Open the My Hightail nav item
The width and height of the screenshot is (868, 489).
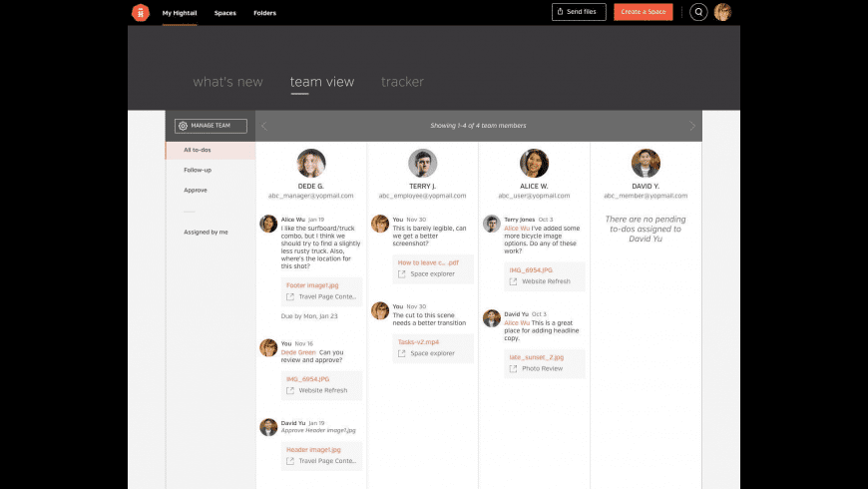180,13
